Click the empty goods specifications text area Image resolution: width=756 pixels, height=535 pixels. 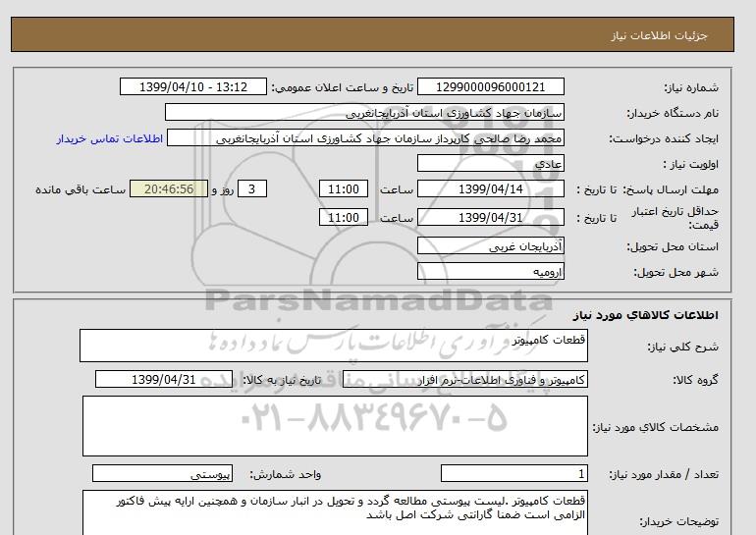tap(335, 426)
